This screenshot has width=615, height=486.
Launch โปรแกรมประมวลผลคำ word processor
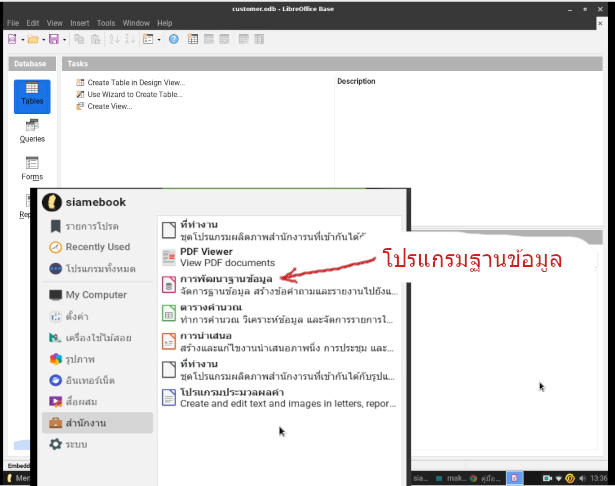click(x=280, y=398)
